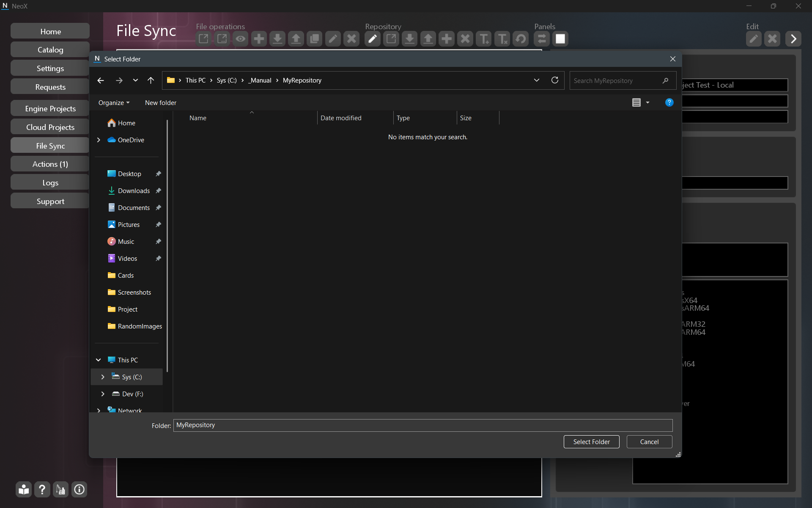Open the Organize dropdown menu
Image resolution: width=812 pixels, height=508 pixels.
coord(114,103)
